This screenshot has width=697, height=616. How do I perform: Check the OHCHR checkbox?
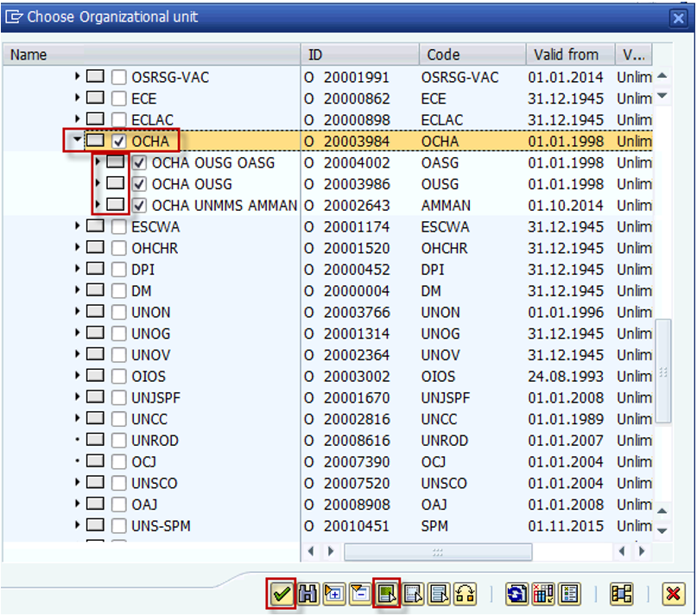pos(118,248)
